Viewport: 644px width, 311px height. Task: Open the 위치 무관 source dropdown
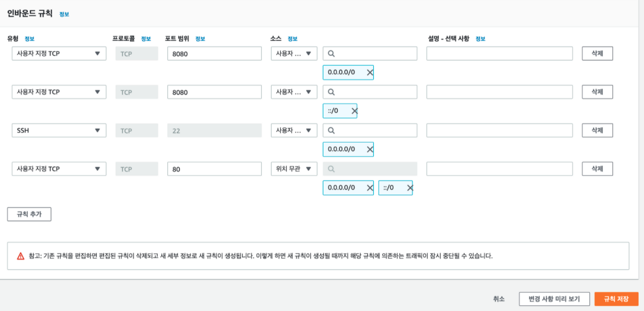pos(294,169)
